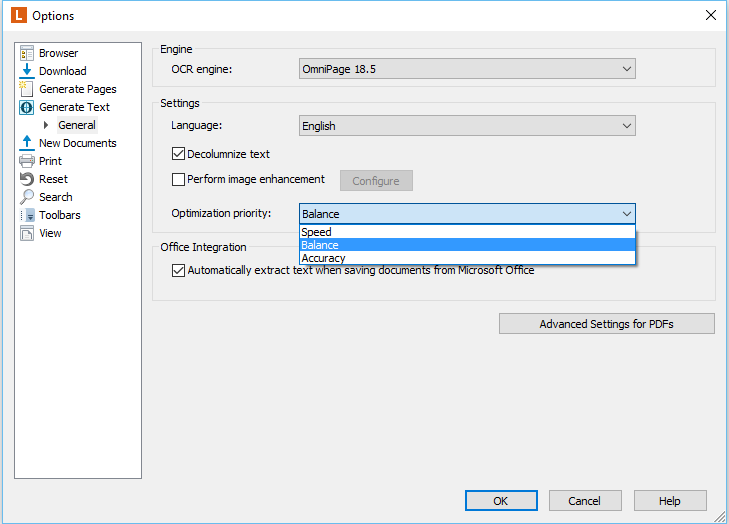
Task: Uncheck automatically extract text from Office
Action: tap(179, 270)
